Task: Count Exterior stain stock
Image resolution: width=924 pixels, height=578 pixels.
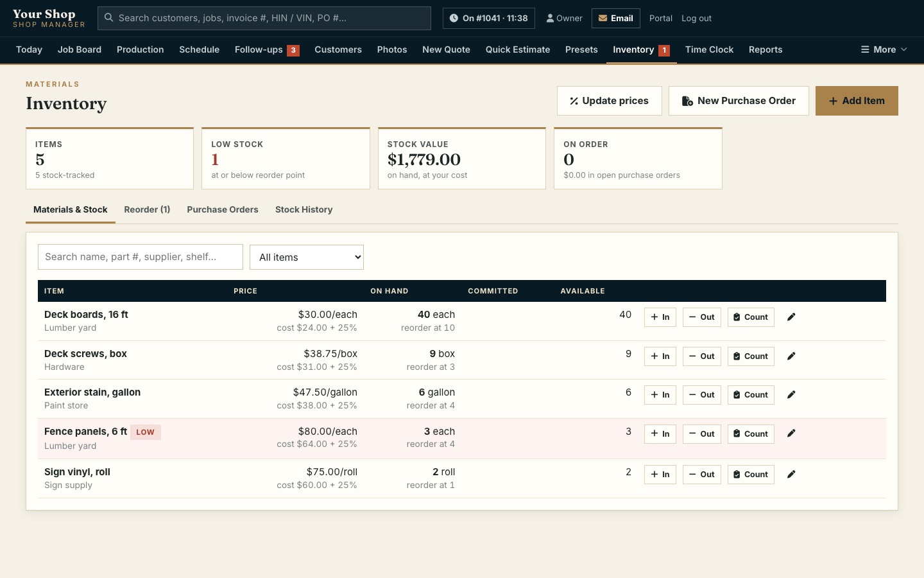Action: tap(751, 395)
